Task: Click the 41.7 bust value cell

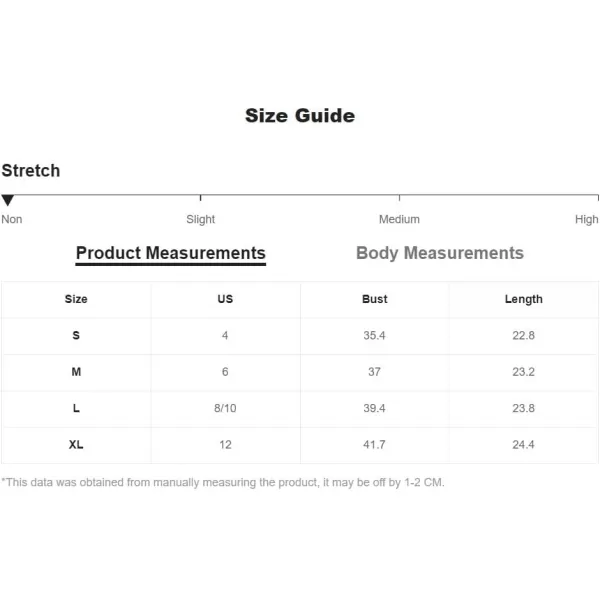Action: tap(375, 445)
